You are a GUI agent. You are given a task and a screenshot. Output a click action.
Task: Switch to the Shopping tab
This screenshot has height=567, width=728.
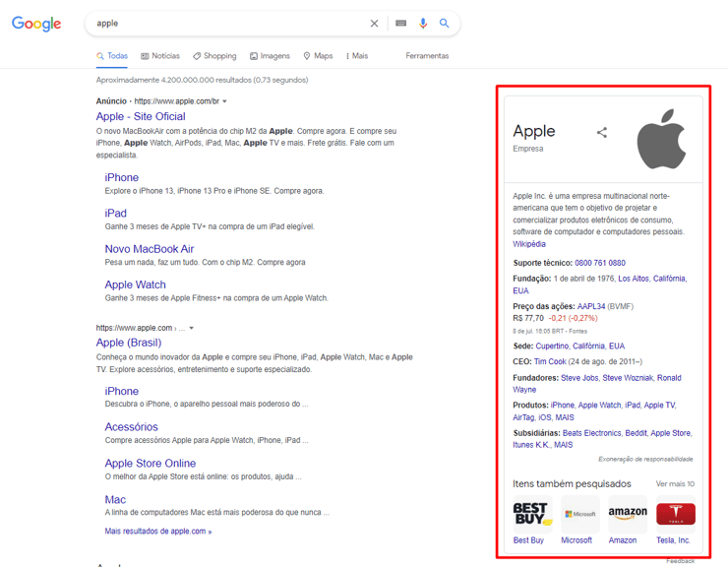214,56
